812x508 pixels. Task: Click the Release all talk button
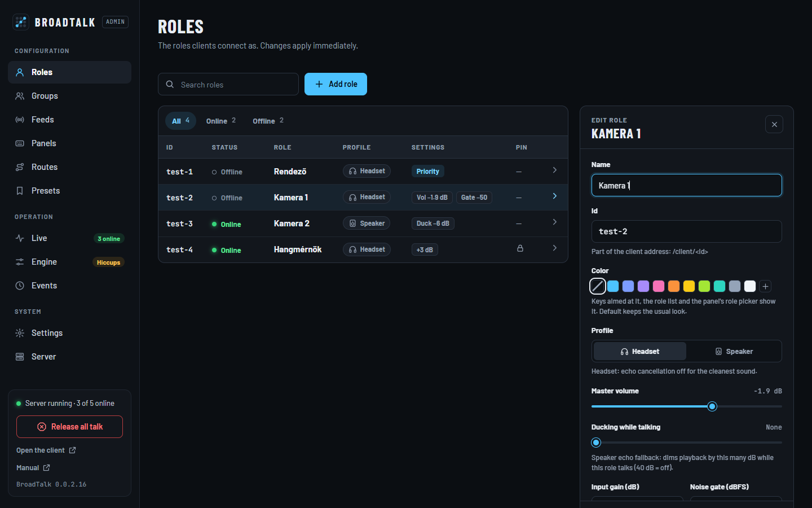pos(69,427)
